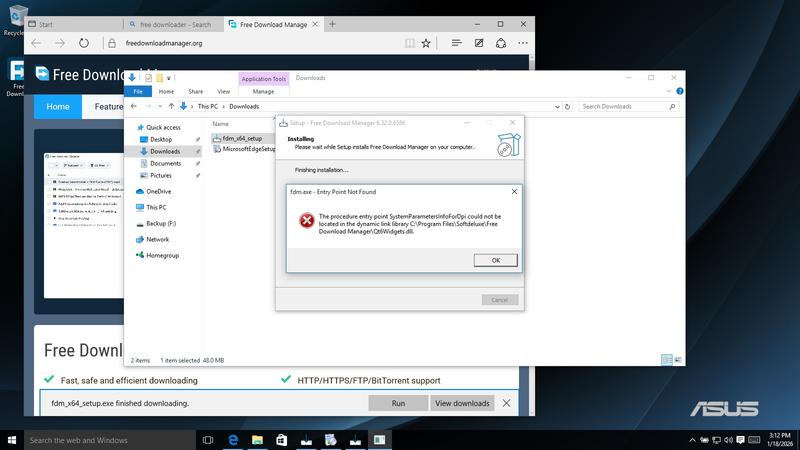The width and height of the screenshot is (800, 450).
Task: Select Downloads in the navigation pane
Action: point(165,152)
